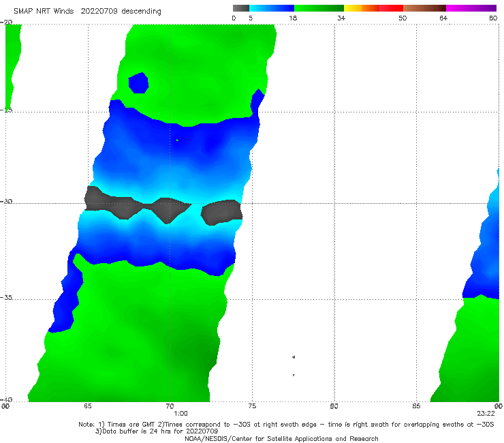The image size is (504, 443).
Task: Click the longitude axis label '70'
Action: [170, 406]
